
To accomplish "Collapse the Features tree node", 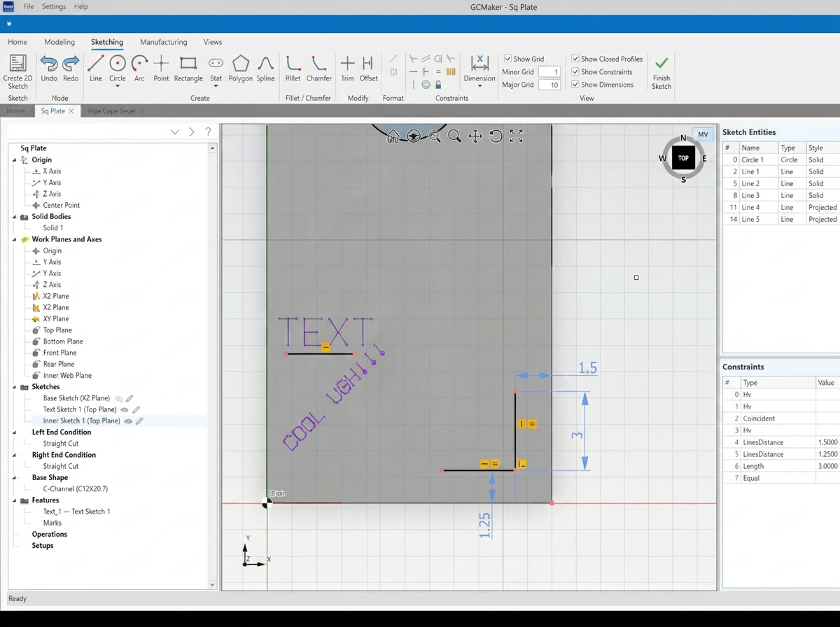I will pos(15,500).
